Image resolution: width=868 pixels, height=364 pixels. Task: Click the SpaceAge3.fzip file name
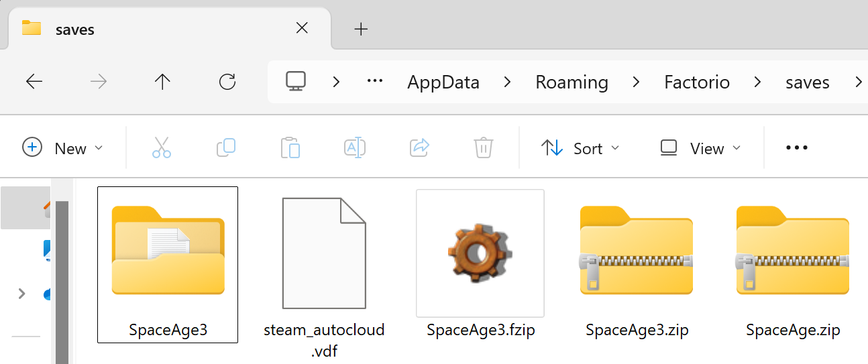pyautogui.click(x=480, y=330)
